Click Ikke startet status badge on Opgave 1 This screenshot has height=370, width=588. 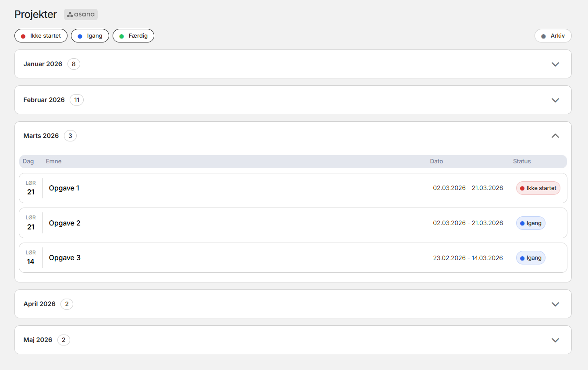click(x=538, y=188)
